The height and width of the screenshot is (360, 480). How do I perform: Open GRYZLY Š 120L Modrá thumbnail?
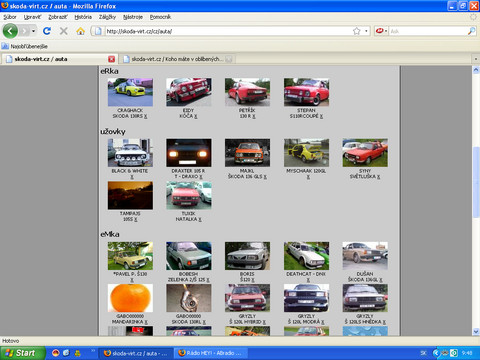click(306, 298)
